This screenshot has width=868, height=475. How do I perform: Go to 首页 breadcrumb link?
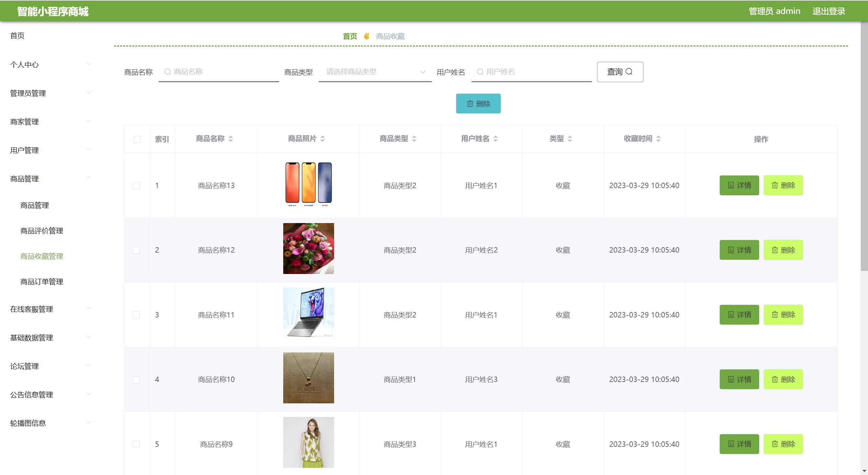click(350, 36)
